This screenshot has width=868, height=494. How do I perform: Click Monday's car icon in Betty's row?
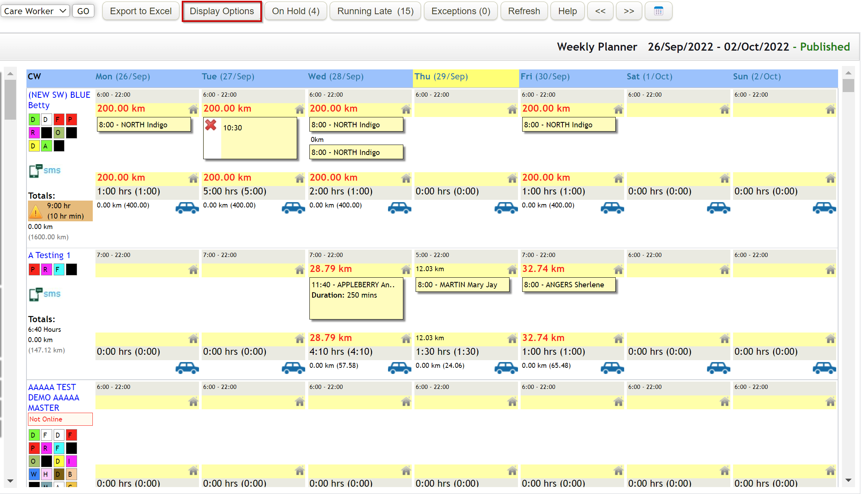tap(187, 207)
